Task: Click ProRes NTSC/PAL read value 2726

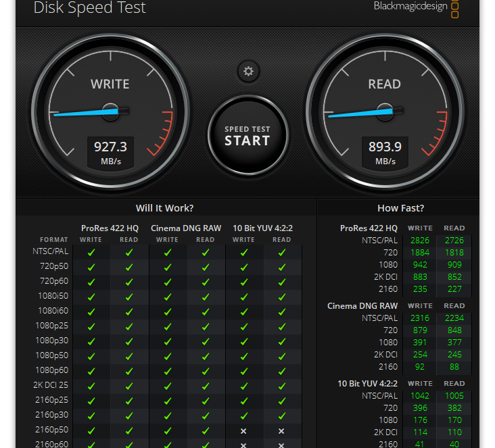Action: coord(454,241)
